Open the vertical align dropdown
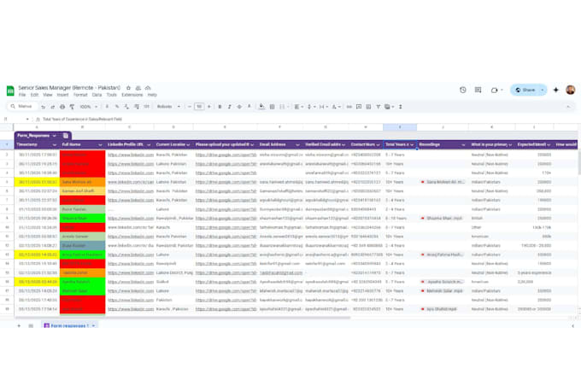Image resolution: width=581 pixels, height=392 pixels. [311, 107]
